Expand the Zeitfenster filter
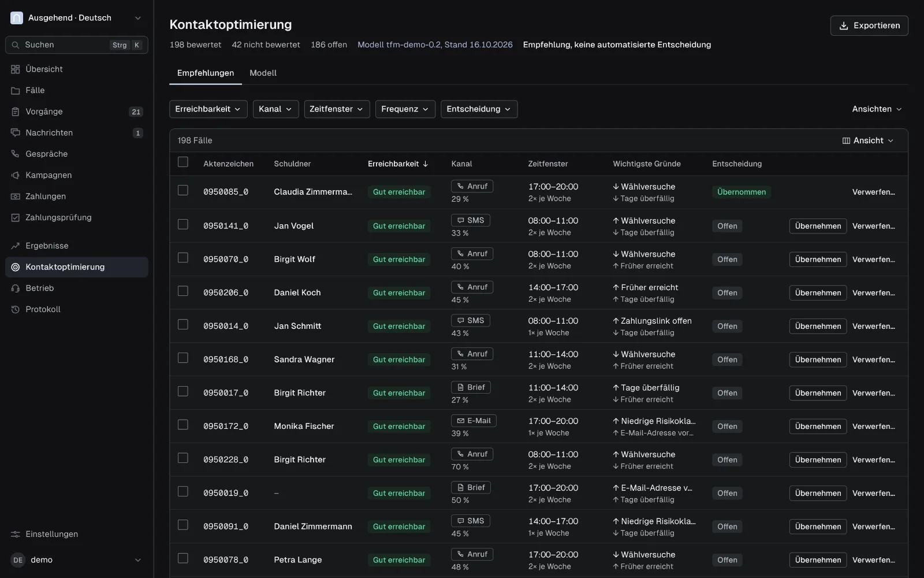Viewport: 924px width, 578px height. pyautogui.click(x=337, y=109)
